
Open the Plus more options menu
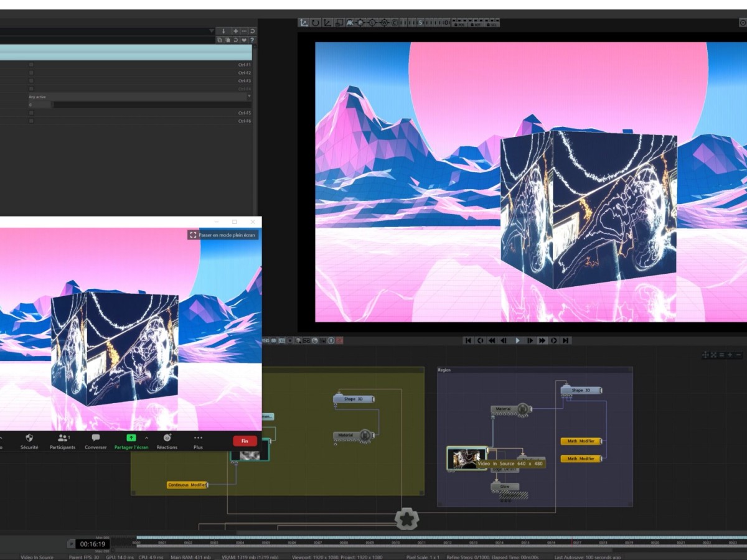click(x=198, y=438)
